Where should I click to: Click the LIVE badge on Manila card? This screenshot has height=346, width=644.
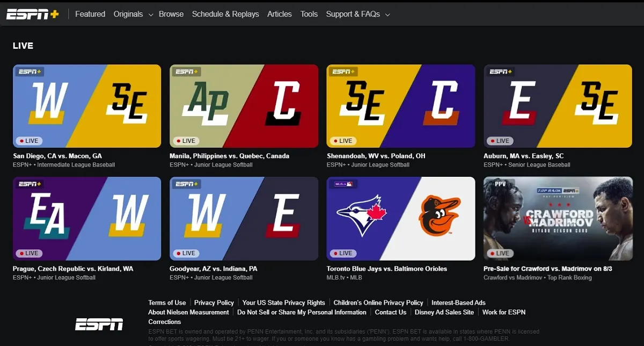186,141
